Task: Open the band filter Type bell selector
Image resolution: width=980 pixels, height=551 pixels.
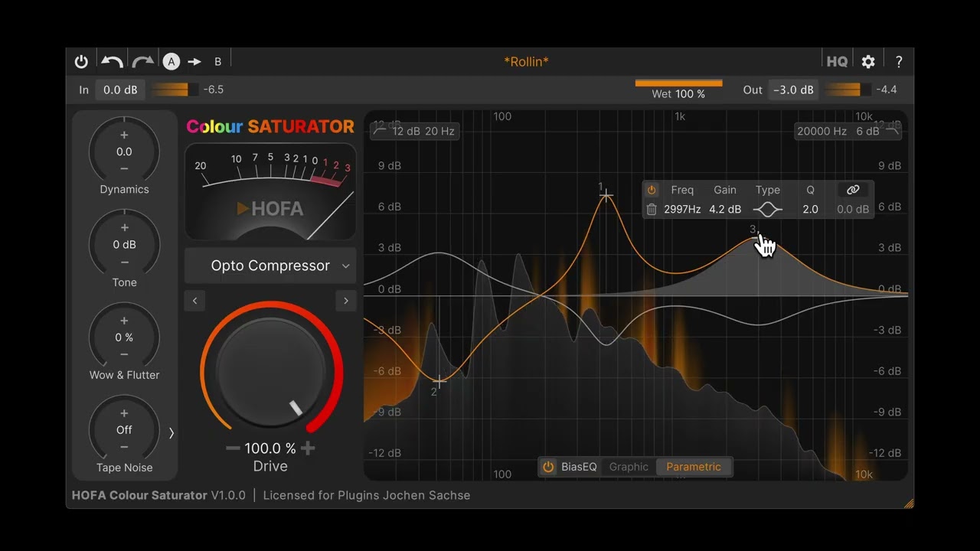Action: point(768,209)
